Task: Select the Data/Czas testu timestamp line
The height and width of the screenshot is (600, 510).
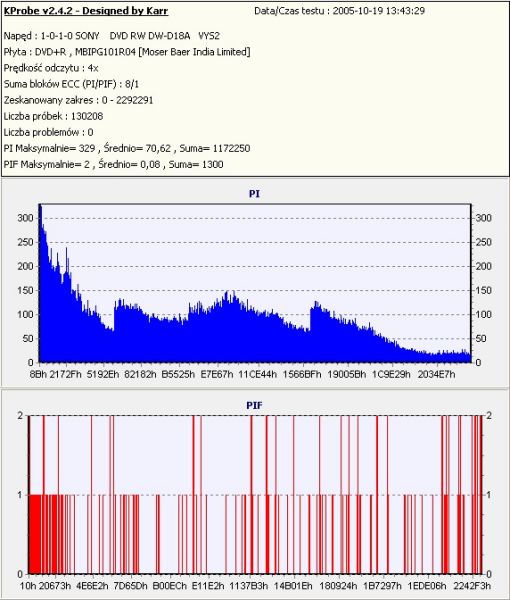Action: tap(339, 11)
